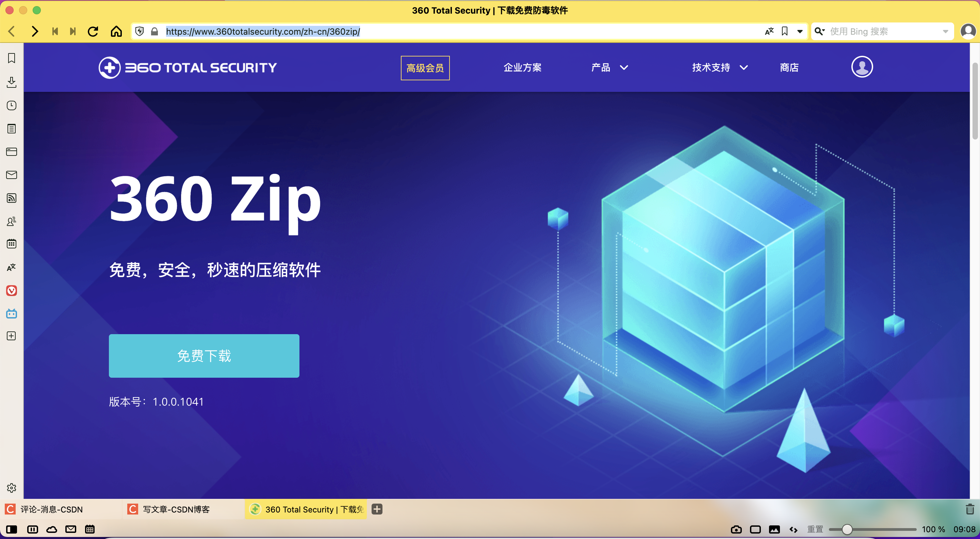The height and width of the screenshot is (539, 980).
Task: Open the Contacts panel in the sidebar
Action: point(12,221)
